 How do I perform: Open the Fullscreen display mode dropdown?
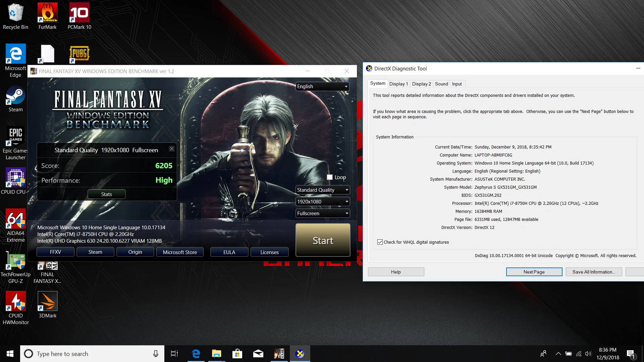coord(323,214)
